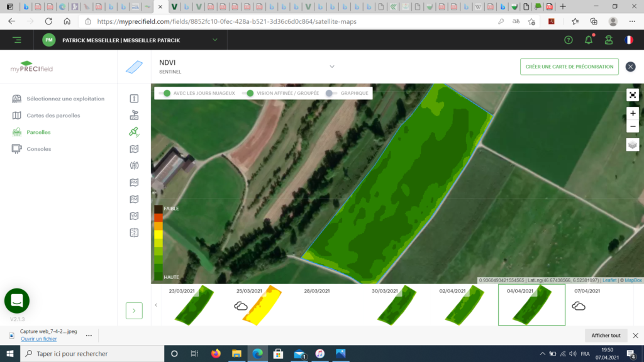The image size is (644, 362).
Task: Click 'Ouvrir un fichier' download link
Action: pos(38,339)
